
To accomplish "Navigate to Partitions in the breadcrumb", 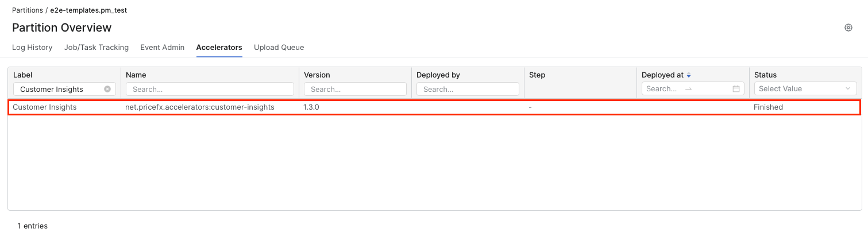I will pos(27,10).
